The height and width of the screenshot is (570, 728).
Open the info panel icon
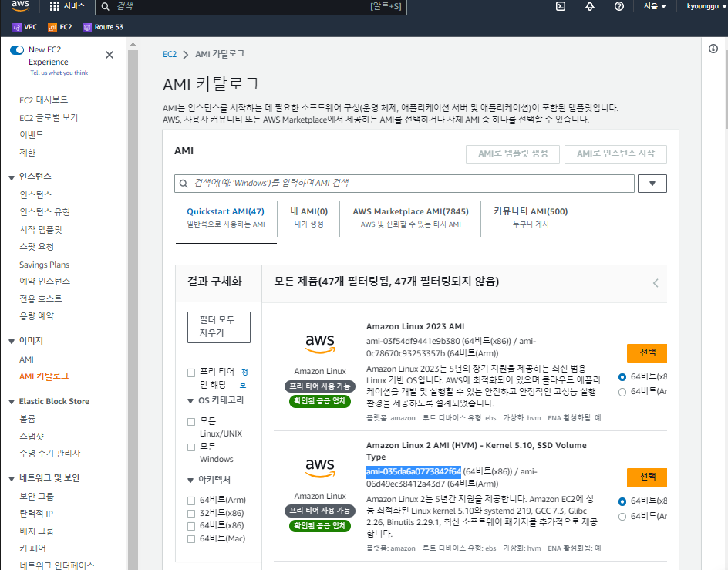tap(713, 49)
